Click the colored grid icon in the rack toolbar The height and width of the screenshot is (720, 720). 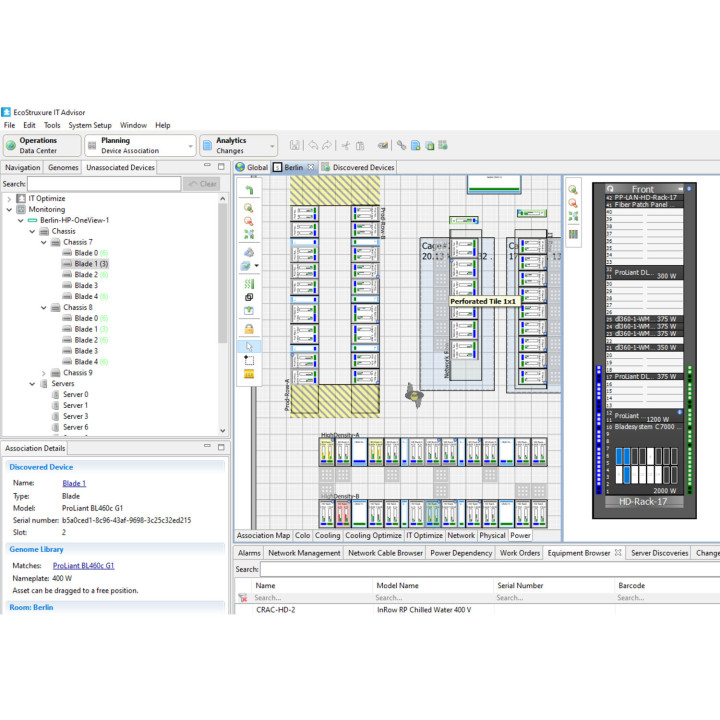573,234
